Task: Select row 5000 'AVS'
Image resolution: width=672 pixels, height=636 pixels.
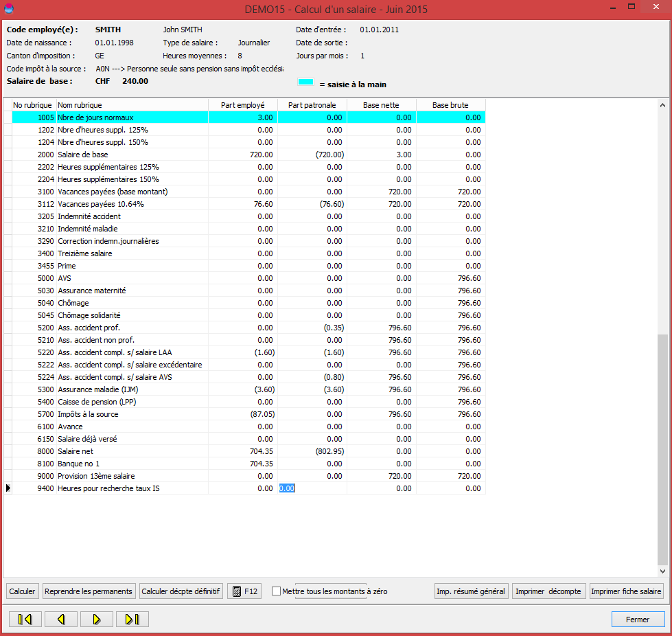Action: (x=248, y=278)
